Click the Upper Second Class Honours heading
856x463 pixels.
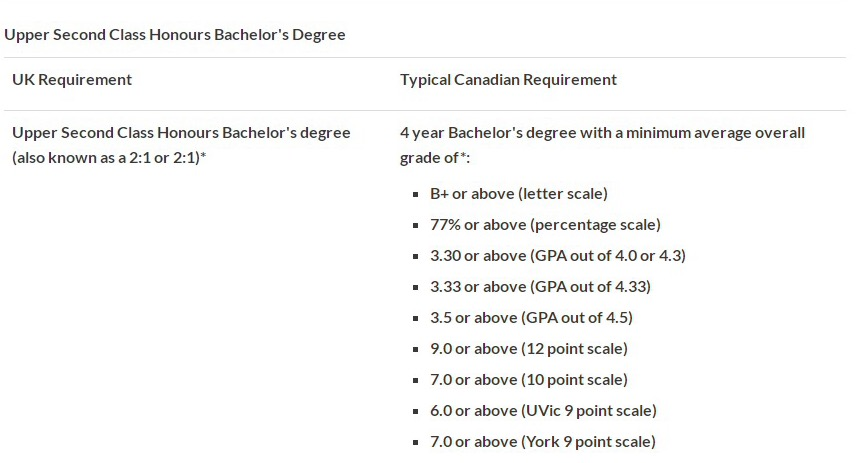pyautogui.click(x=175, y=35)
